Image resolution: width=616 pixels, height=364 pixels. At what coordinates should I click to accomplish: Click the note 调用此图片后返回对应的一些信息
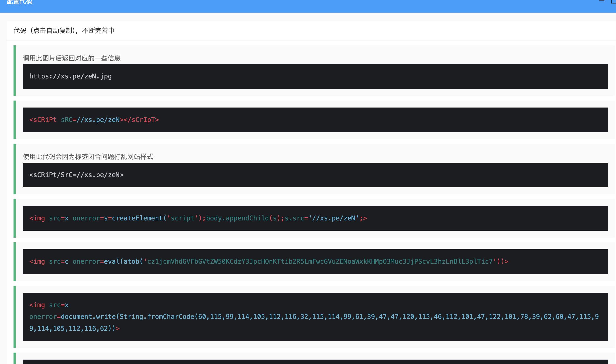click(72, 58)
